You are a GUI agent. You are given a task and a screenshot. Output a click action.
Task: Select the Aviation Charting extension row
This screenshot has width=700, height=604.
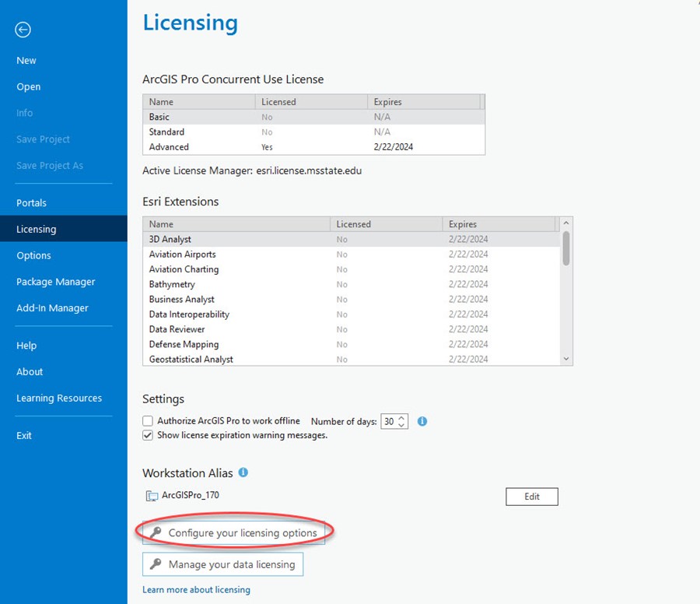[x=352, y=269]
